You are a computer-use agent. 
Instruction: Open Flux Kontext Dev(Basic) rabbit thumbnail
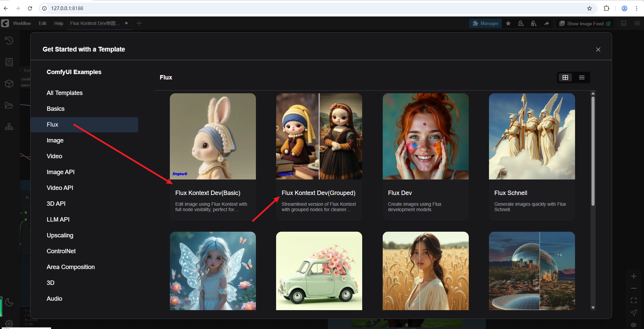213,136
